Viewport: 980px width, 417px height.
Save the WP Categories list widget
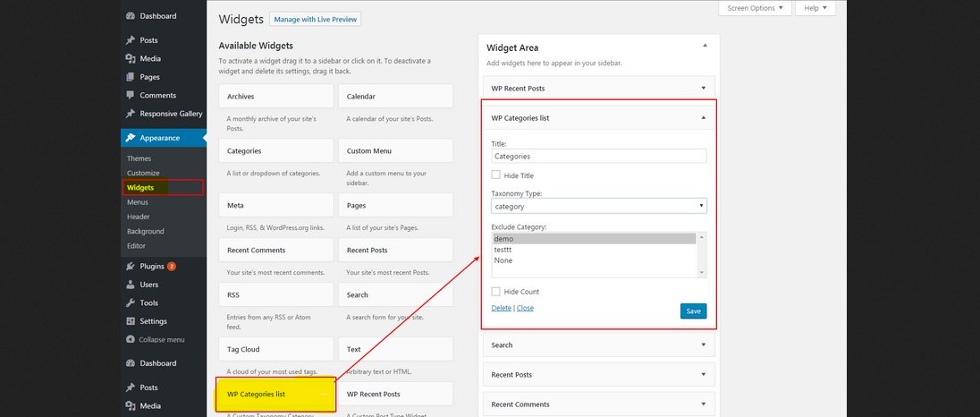(693, 311)
